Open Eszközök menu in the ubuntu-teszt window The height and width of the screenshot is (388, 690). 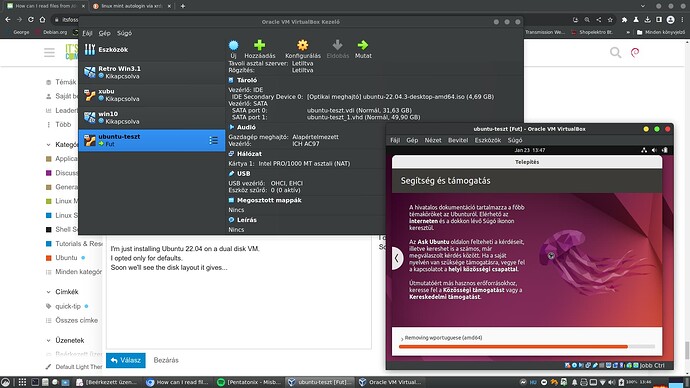point(488,140)
